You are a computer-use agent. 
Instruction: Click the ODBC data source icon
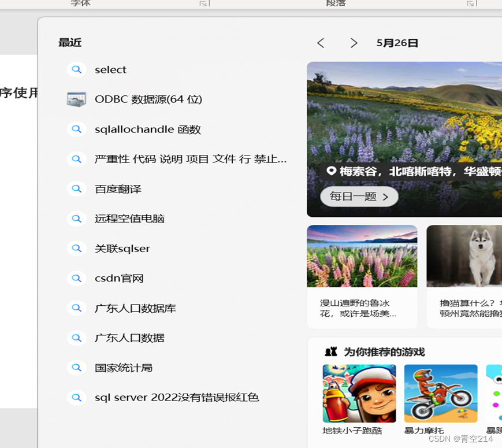(x=76, y=99)
